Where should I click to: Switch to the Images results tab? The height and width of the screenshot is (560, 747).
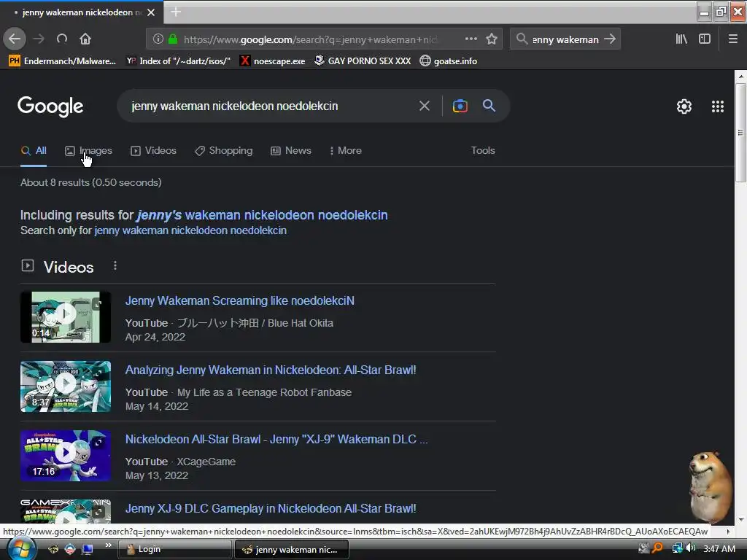88,150
